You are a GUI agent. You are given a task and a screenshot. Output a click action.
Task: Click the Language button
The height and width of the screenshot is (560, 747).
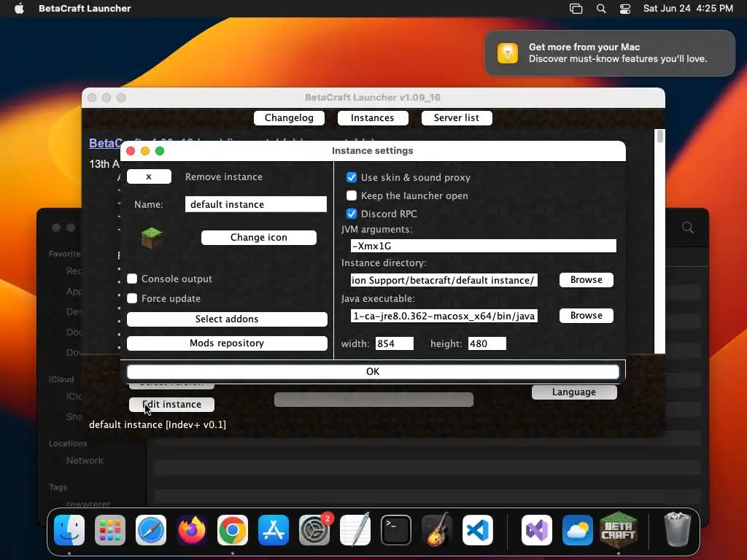[x=574, y=392]
